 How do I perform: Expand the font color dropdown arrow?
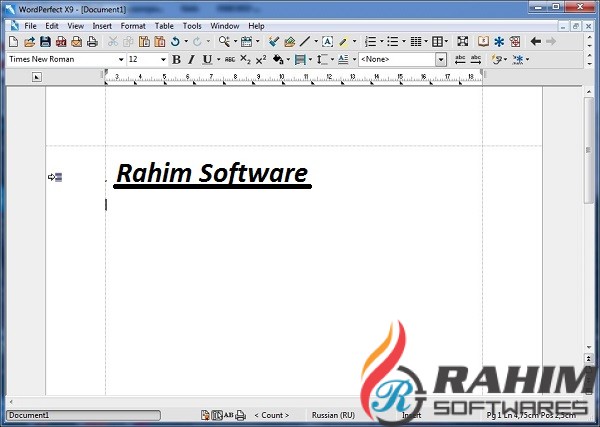click(288, 59)
